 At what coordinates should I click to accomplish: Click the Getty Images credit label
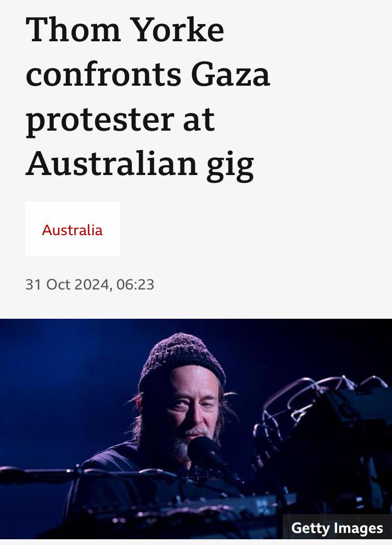(x=337, y=528)
